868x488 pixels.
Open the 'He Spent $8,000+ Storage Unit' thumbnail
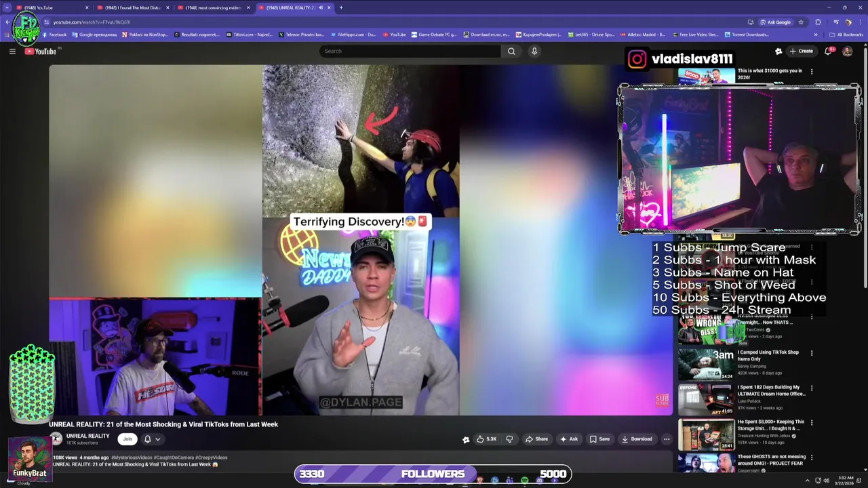[706, 434]
